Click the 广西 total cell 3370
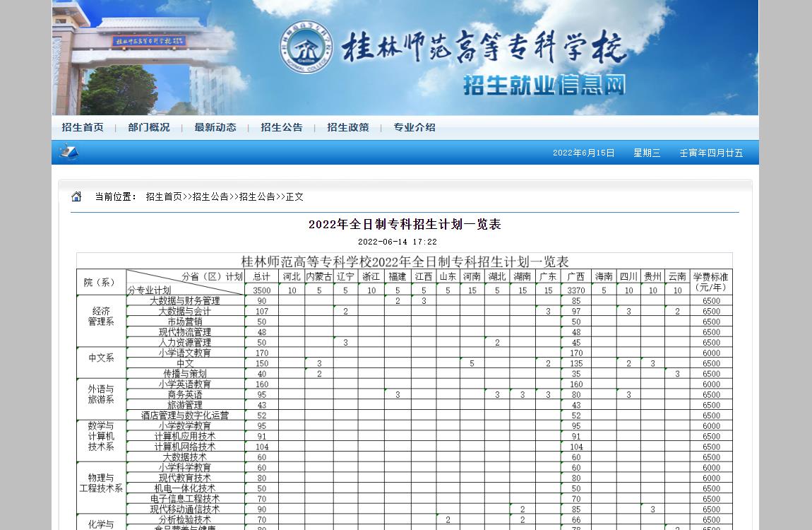This screenshot has height=530, width=812. coord(576,290)
